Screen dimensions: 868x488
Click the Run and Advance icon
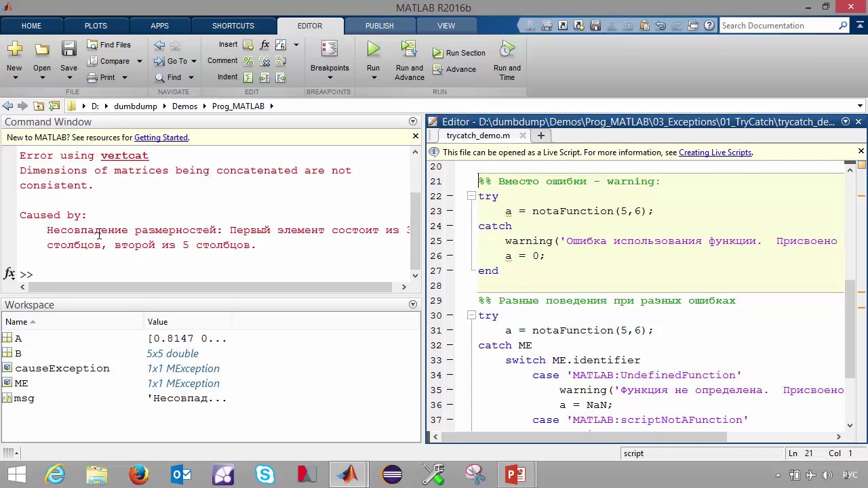click(x=408, y=49)
